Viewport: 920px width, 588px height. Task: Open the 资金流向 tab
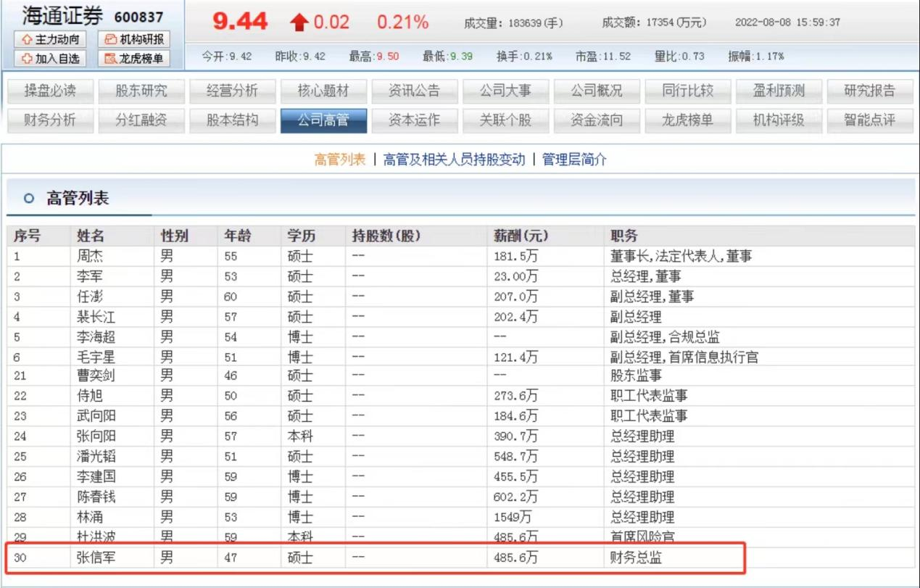[x=597, y=120]
